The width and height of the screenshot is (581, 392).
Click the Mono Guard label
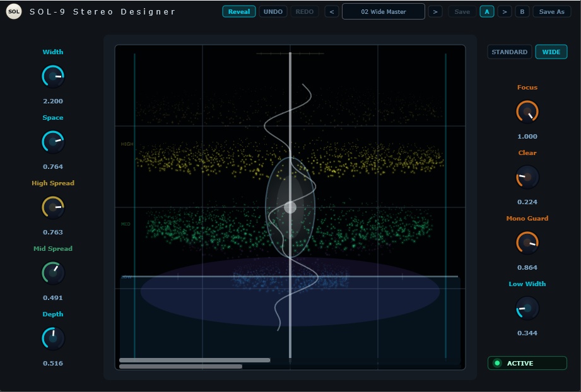(527, 219)
